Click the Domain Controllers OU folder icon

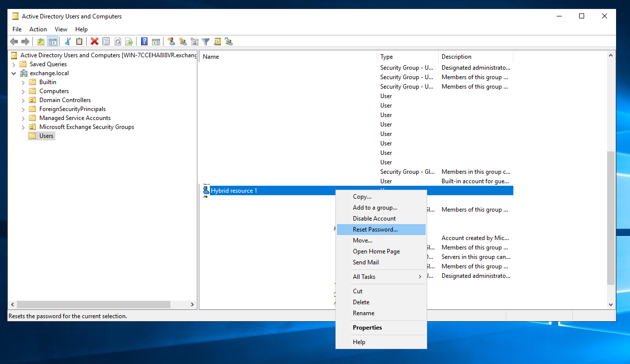pos(32,100)
